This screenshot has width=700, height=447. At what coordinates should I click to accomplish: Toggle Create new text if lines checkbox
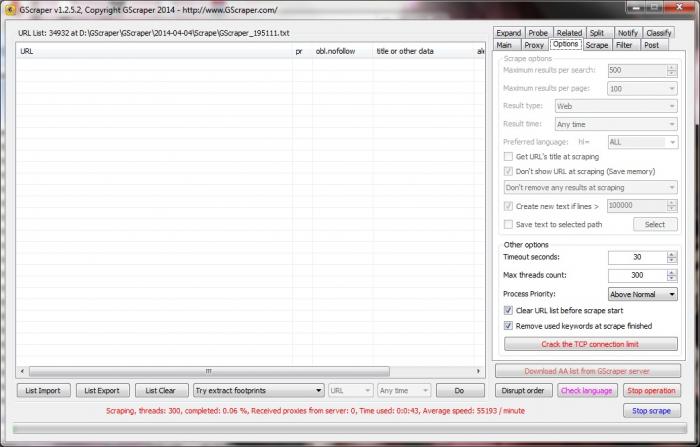508,206
